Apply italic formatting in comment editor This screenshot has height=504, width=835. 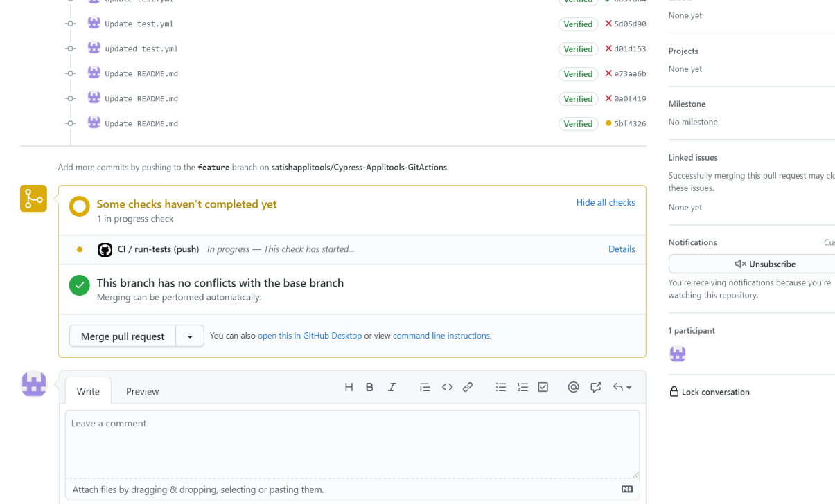tap(392, 388)
